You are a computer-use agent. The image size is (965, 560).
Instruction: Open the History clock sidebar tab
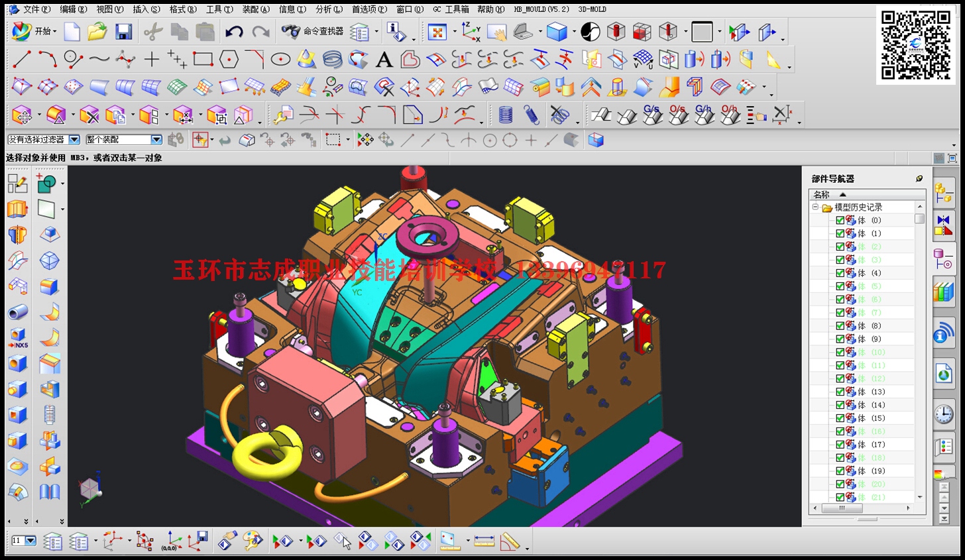[x=943, y=415]
